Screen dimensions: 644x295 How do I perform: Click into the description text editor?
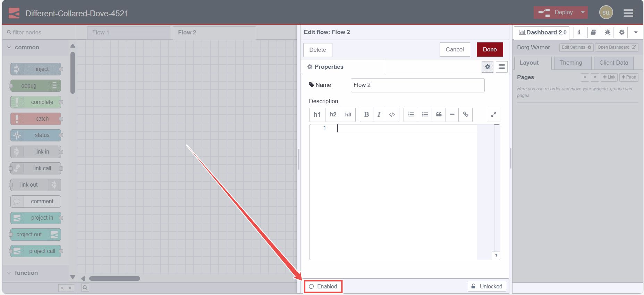point(404,192)
